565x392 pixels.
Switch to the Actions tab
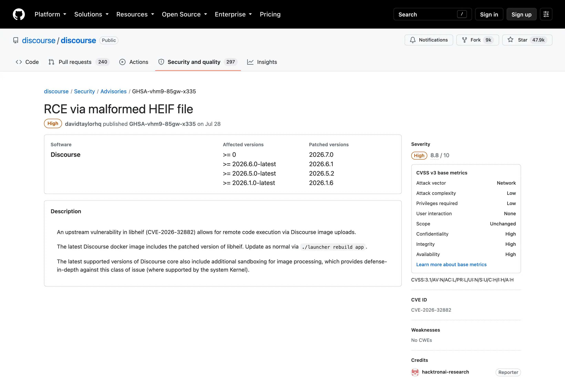tap(134, 62)
